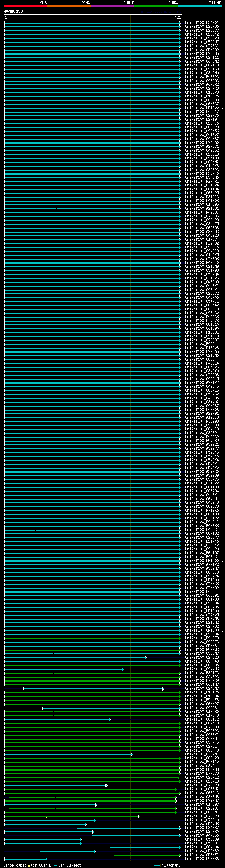The width and height of the screenshot is (225, 868).
Task: Open hit UniRef100_Q9SLY2
Action: (202, 34)
